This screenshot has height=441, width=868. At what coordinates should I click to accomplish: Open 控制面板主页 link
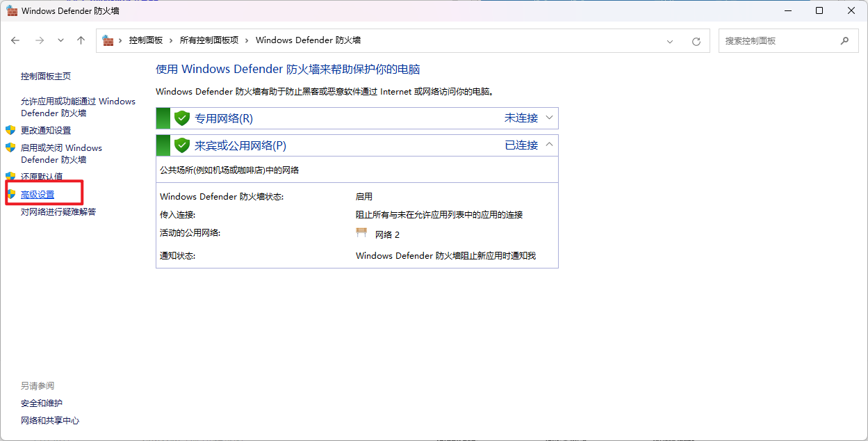[x=46, y=76]
